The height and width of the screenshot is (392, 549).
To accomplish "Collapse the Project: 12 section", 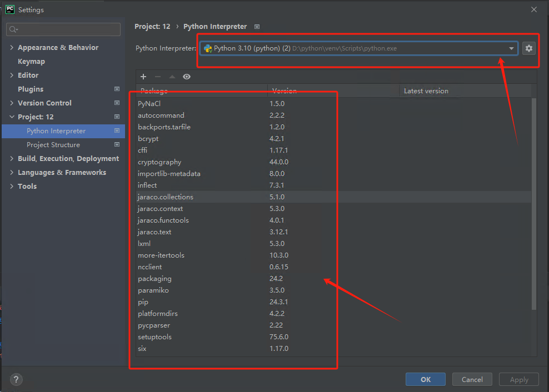I will pyautogui.click(x=12, y=117).
